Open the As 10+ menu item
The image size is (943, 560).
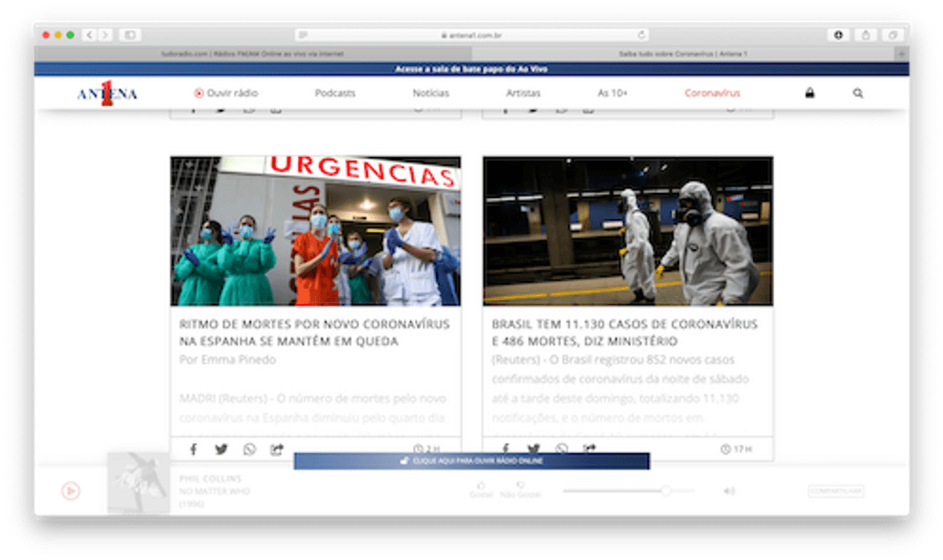[613, 93]
